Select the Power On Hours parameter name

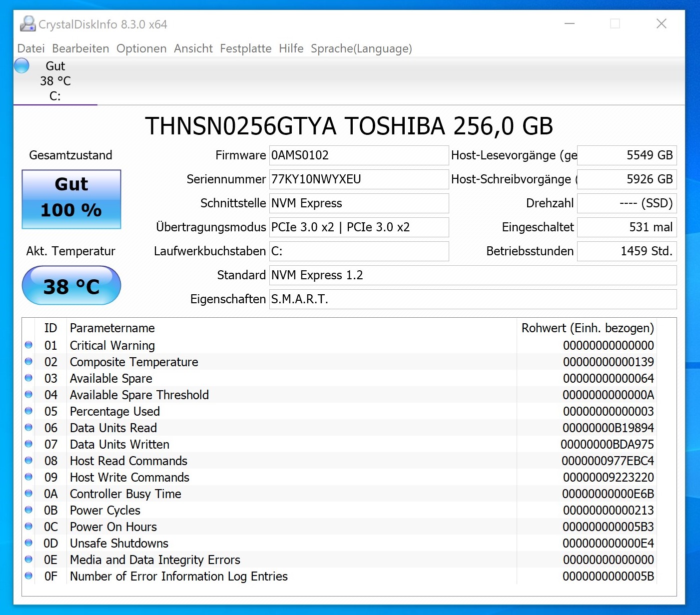[113, 527]
